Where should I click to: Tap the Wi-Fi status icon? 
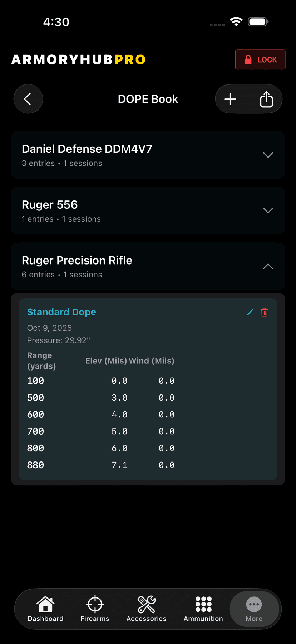point(236,22)
